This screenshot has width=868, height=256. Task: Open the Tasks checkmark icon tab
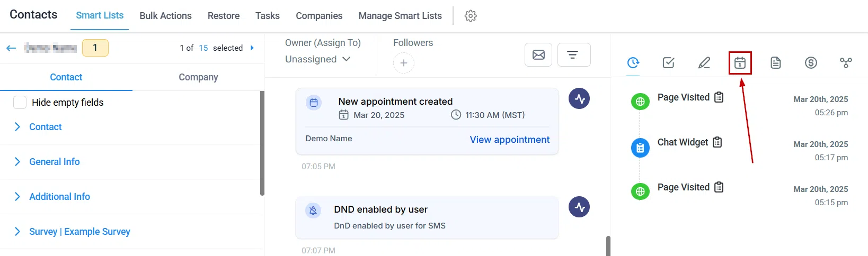pos(669,63)
